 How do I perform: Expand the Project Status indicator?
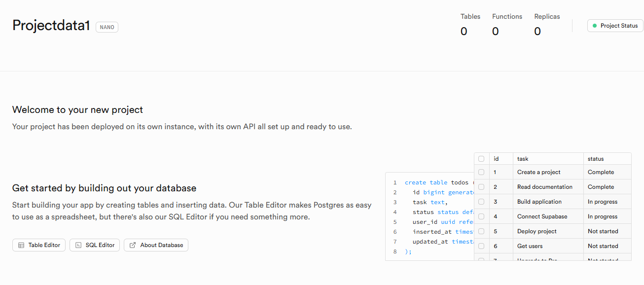[615, 26]
